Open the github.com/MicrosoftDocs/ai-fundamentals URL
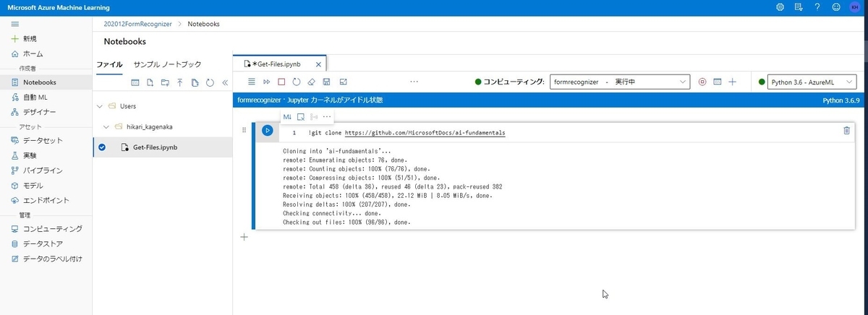 [x=425, y=133]
